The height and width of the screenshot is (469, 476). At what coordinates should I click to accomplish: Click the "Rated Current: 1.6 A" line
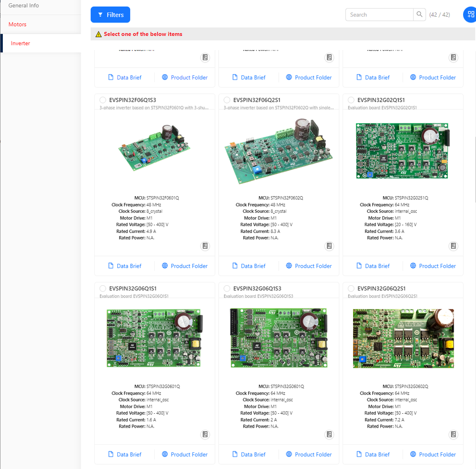[x=136, y=419]
